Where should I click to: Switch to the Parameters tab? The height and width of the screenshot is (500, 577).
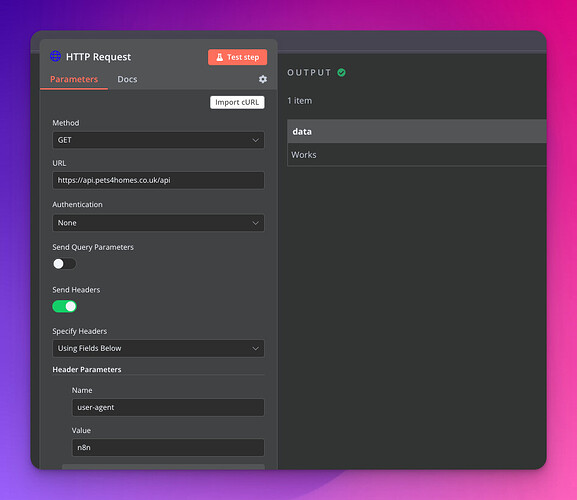pyautogui.click(x=74, y=79)
